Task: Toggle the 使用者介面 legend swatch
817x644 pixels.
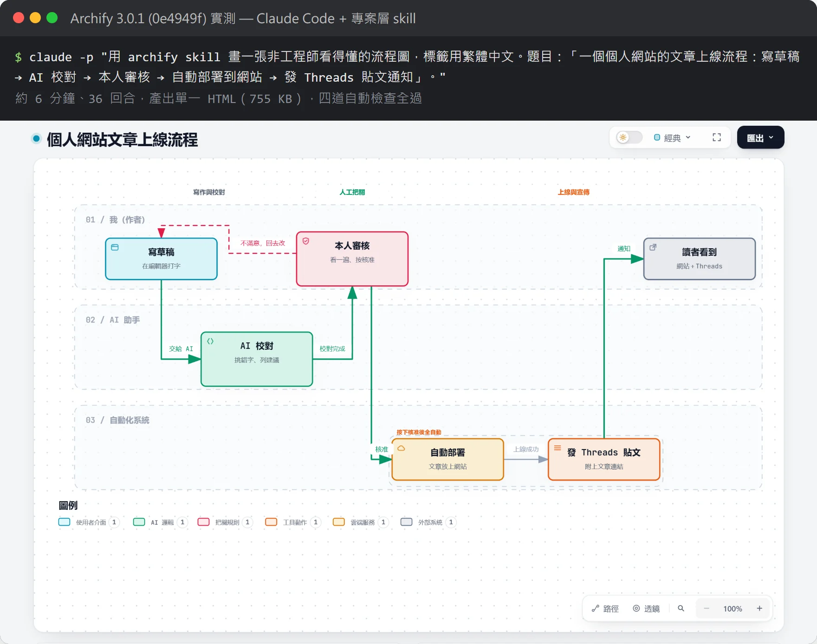Action: pos(64,522)
